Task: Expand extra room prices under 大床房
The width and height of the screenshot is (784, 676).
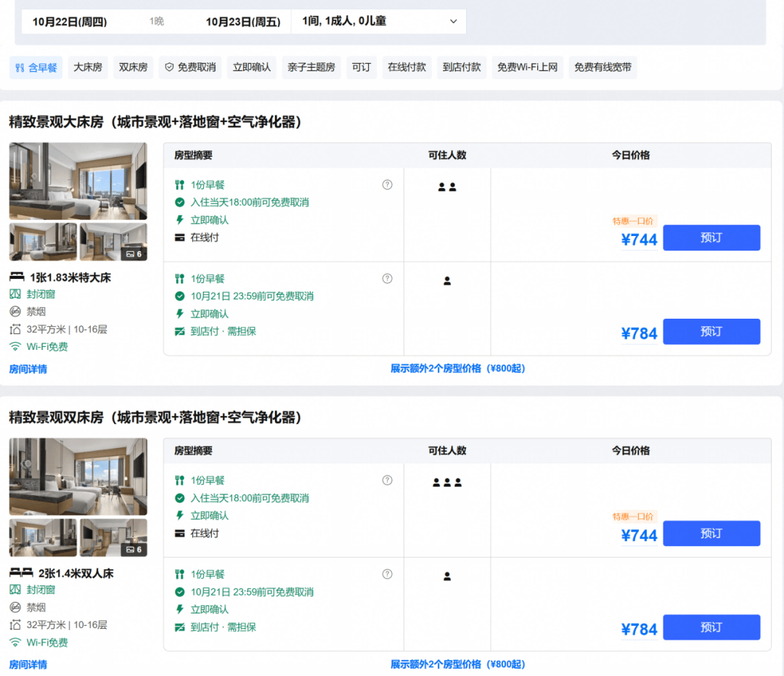Action: click(x=457, y=369)
